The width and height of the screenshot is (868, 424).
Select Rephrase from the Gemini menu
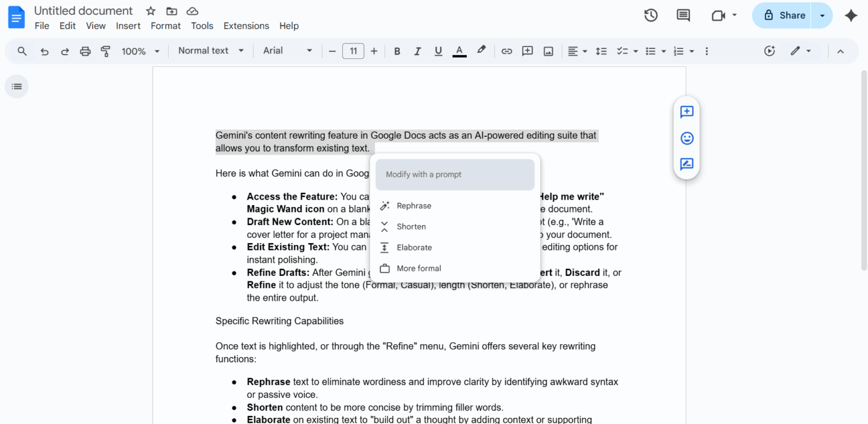click(x=414, y=206)
